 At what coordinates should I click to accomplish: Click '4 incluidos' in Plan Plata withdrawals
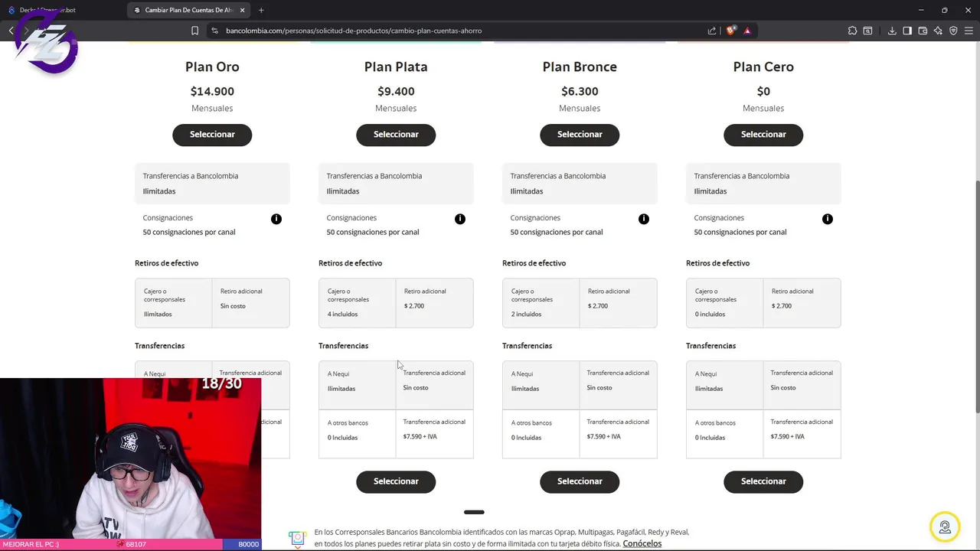coord(342,315)
